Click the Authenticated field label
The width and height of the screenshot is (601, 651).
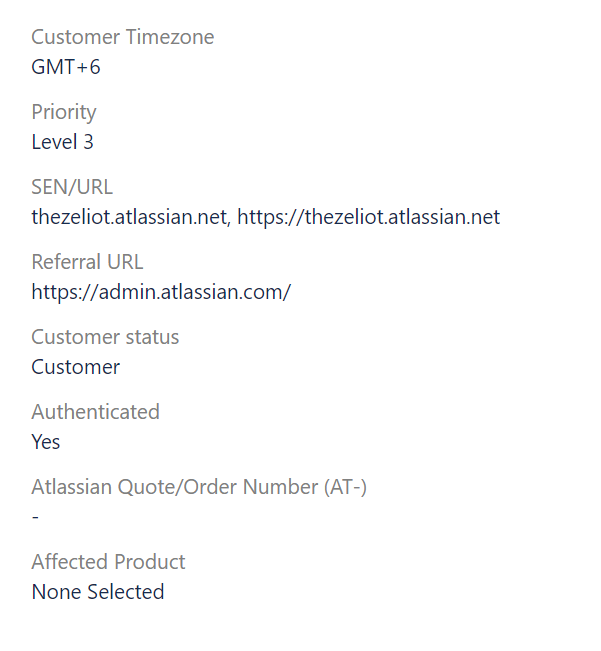coord(95,412)
